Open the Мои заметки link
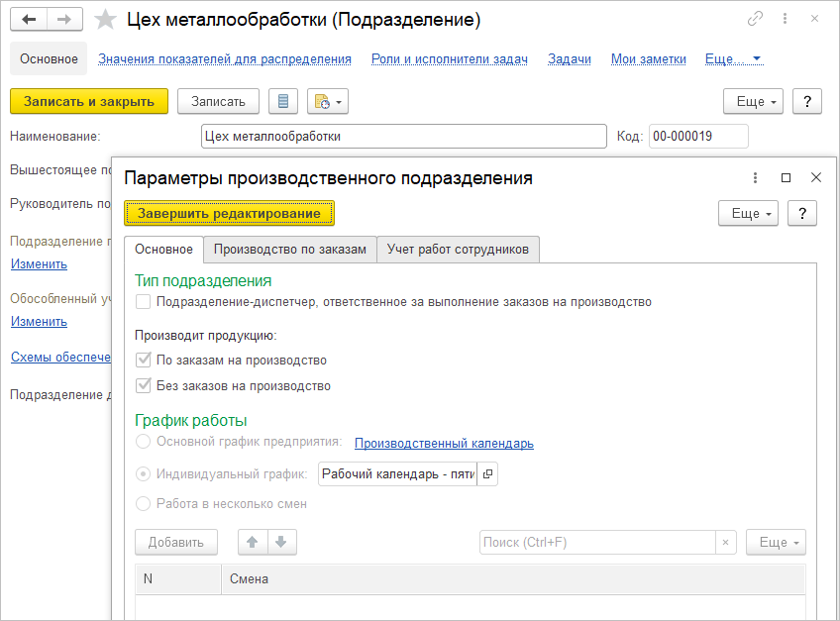This screenshot has width=840, height=621. (x=648, y=59)
